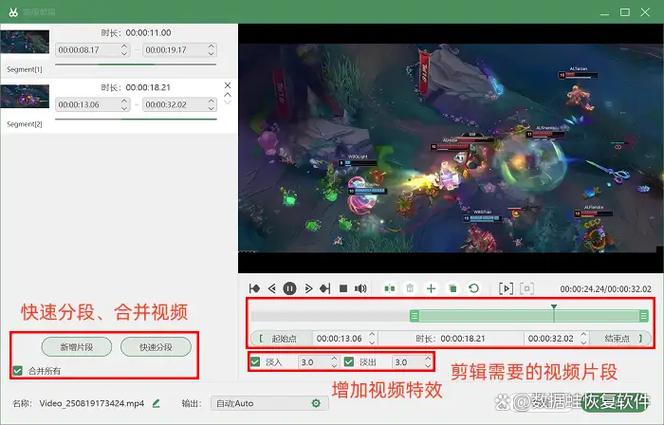
Task: Click the app logo in title bar
Action: tap(13, 12)
